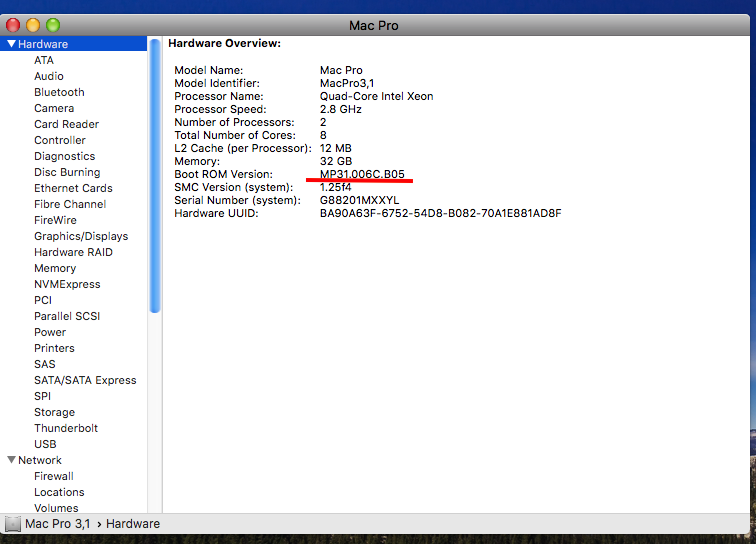Open Storage section

54,412
